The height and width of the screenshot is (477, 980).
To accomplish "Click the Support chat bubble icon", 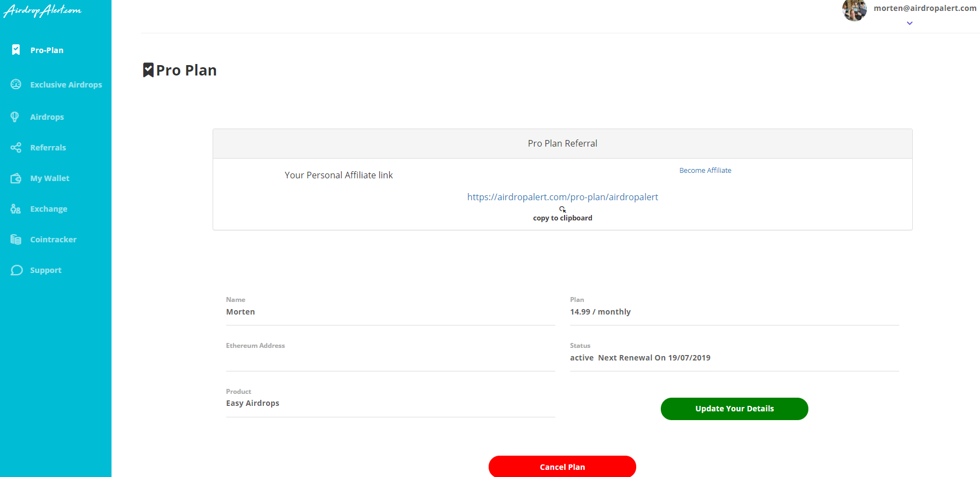I will click(x=16, y=270).
